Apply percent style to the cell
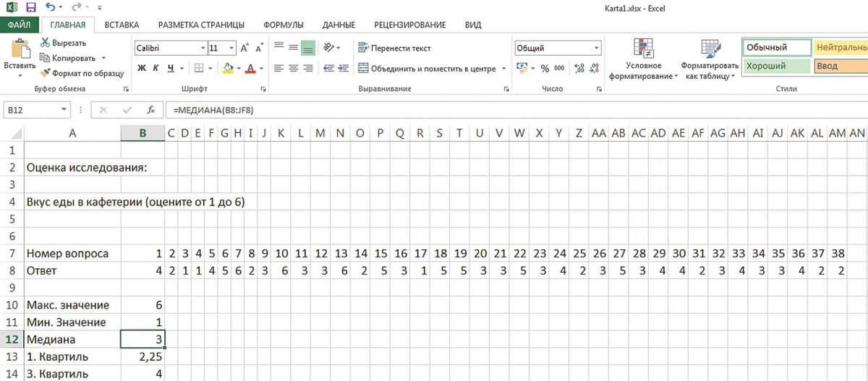 click(545, 69)
